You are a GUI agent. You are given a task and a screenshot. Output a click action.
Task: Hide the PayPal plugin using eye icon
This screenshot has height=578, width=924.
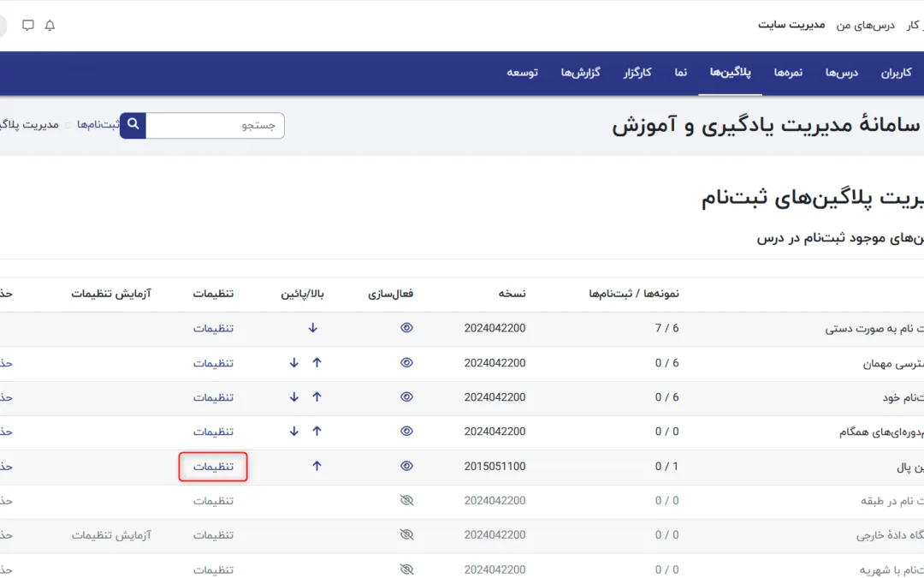pyautogui.click(x=406, y=467)
